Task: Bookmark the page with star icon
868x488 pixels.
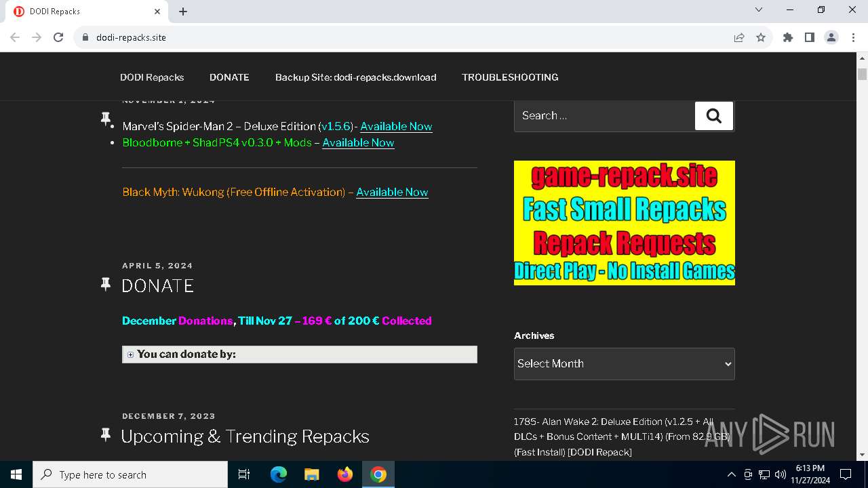Action: pos(761,37)
